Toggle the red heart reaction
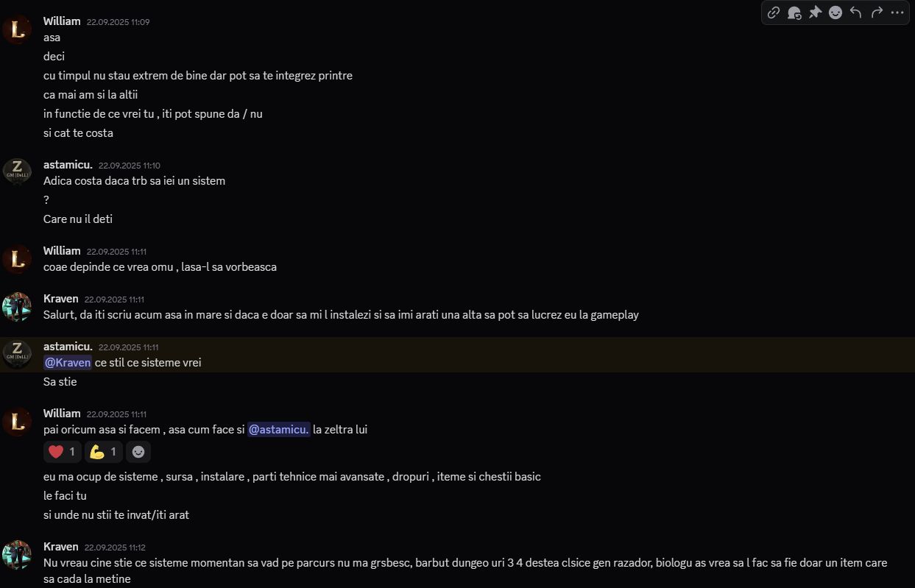 pyautogui.click(x=62, y=452)
